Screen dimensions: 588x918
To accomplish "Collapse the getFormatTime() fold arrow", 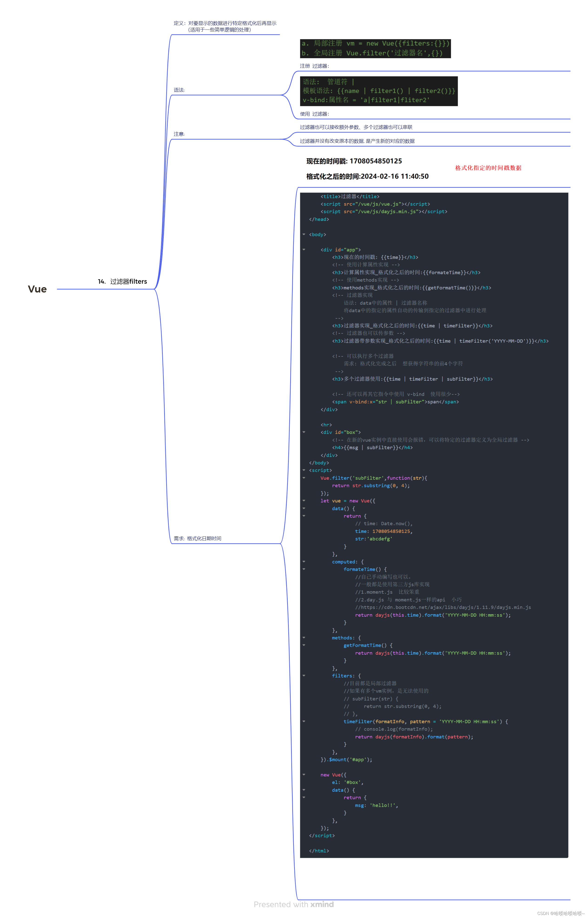I will 304,645.
